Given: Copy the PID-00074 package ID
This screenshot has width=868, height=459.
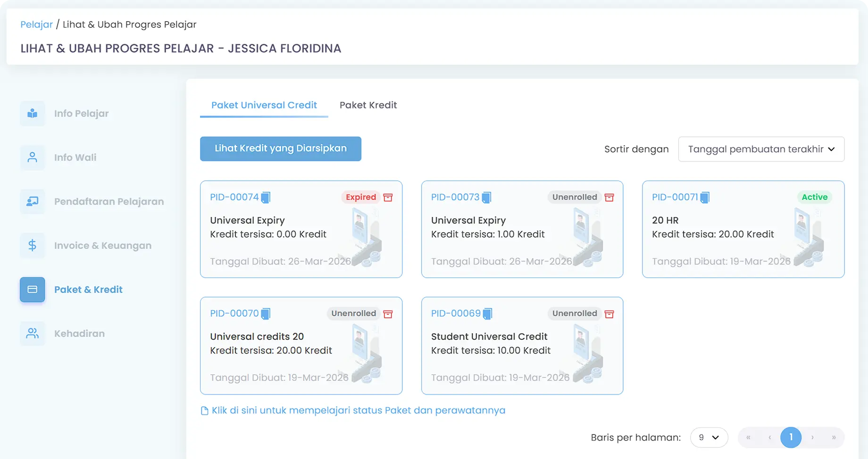Looking at the screenshot, I should [x=266, y=197].
